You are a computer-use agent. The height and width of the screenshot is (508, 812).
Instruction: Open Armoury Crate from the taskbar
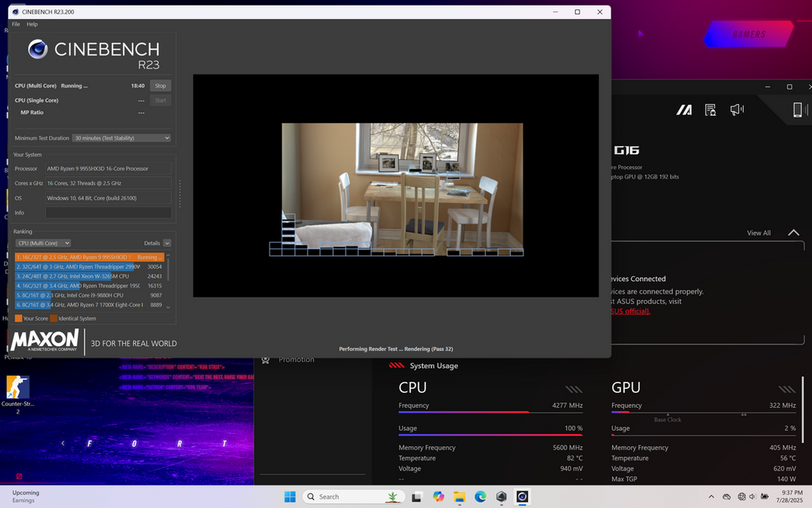coord(501,497)
